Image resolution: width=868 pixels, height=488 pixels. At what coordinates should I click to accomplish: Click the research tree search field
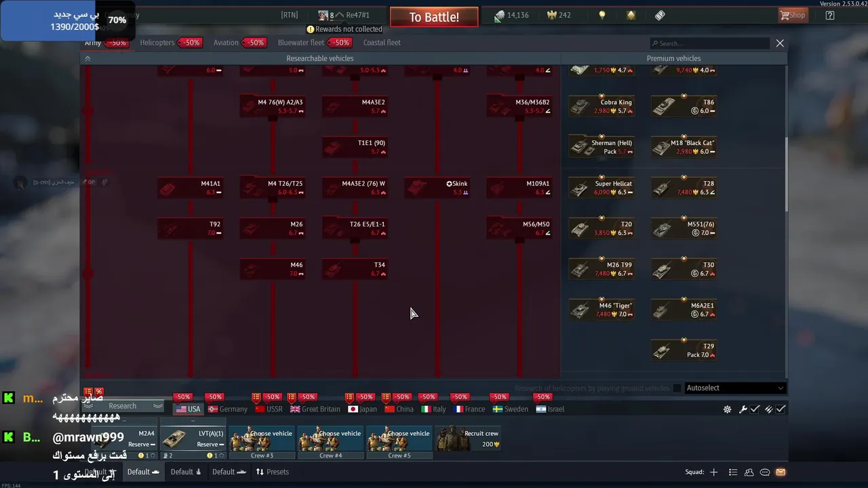point(709,43)
